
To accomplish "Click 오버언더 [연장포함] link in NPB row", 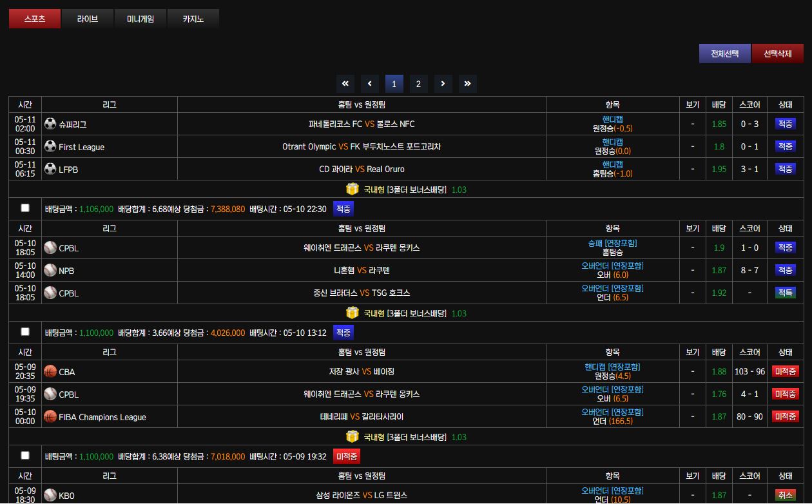I will (612, 266).
